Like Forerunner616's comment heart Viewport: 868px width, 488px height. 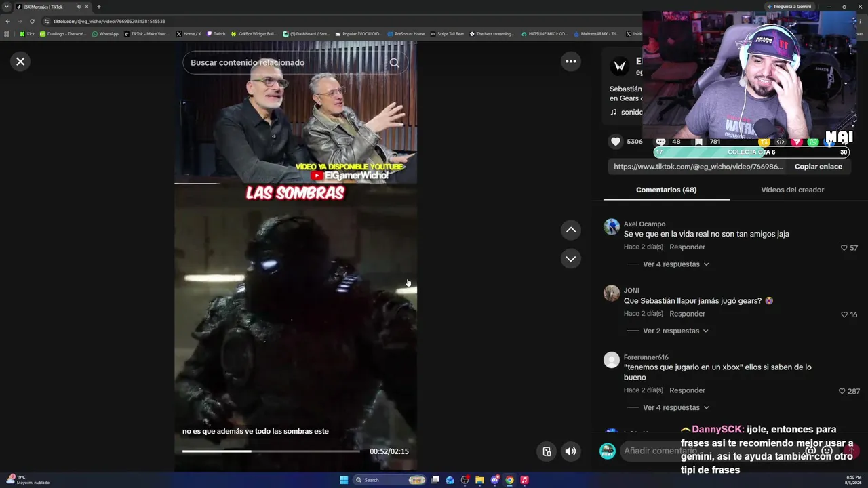click(842, 391)
